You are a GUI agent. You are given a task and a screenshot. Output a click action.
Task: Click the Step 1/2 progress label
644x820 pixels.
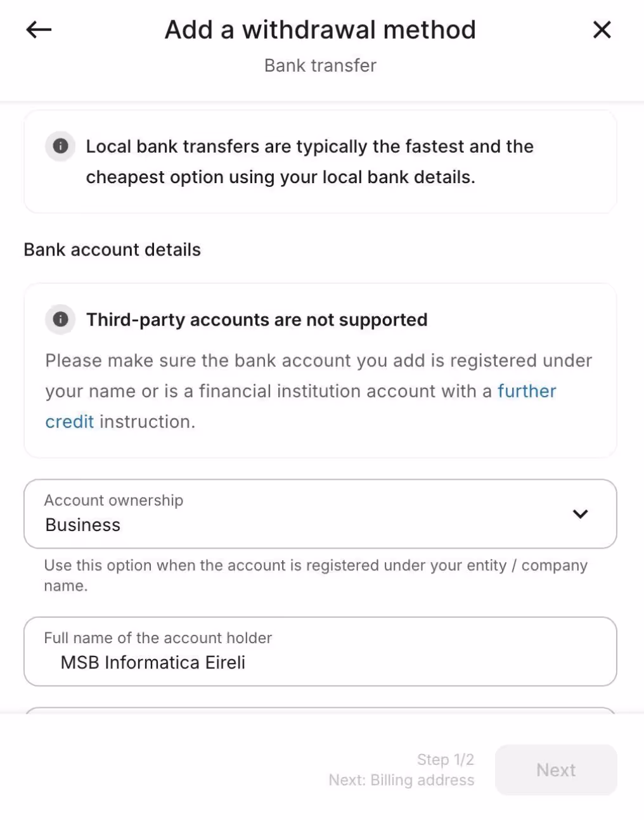(446, 759)
